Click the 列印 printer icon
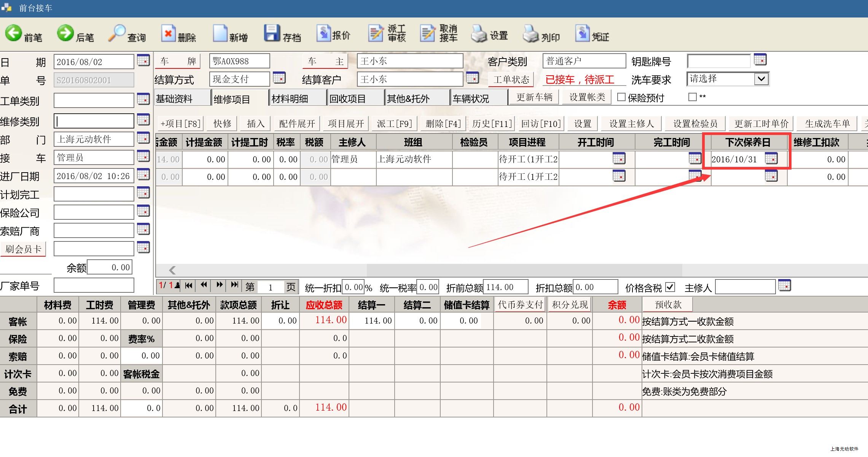868x457 pixels. click(x=530, y=34)
